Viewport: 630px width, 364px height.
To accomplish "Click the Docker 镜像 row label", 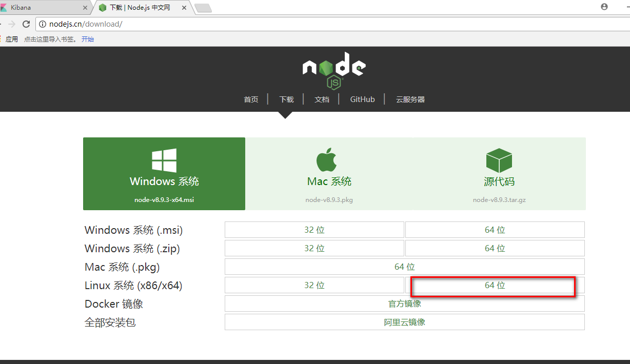I will [x=114, y=304].
